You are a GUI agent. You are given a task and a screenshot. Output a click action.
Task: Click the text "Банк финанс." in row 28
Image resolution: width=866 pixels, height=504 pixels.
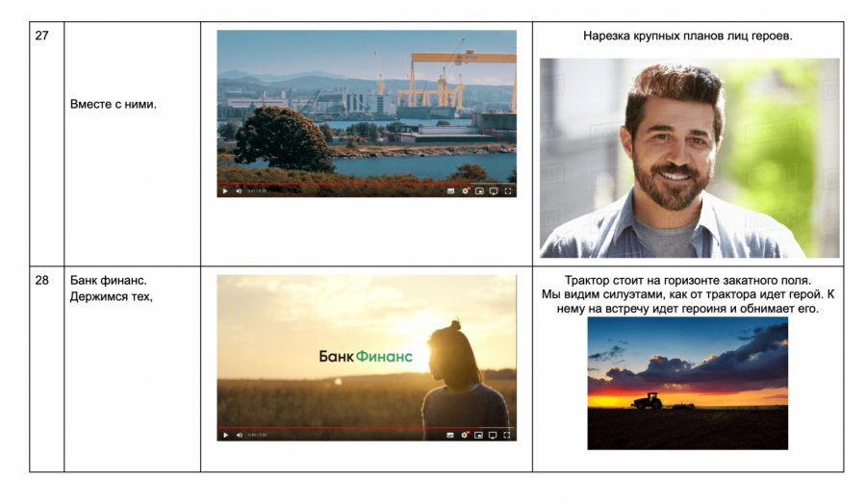pyautogui.click(x=108, y=281)
